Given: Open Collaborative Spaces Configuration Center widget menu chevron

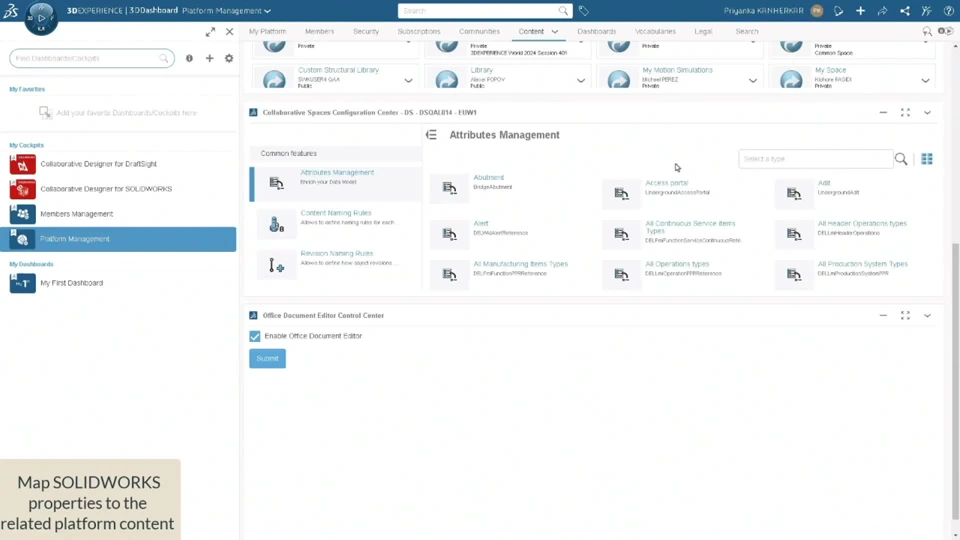Looking at the screenshot, I should (927, 113).
